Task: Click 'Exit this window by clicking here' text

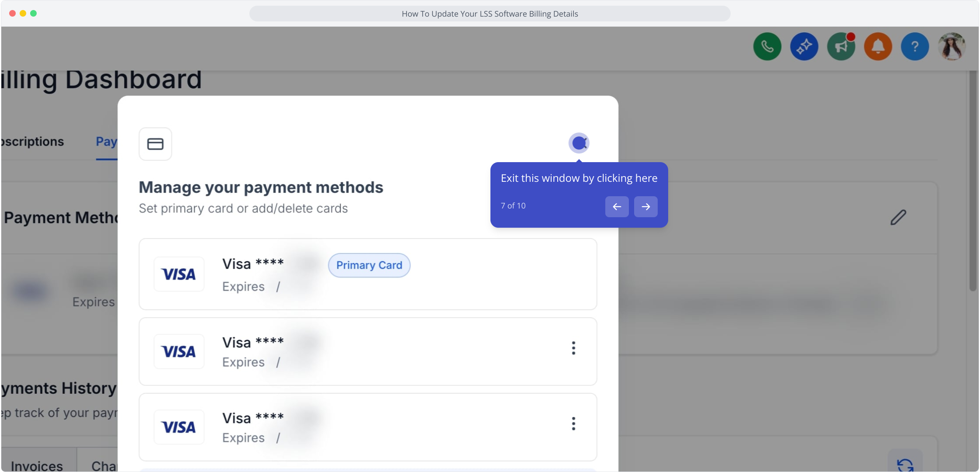Action: (x=579, y=178)
